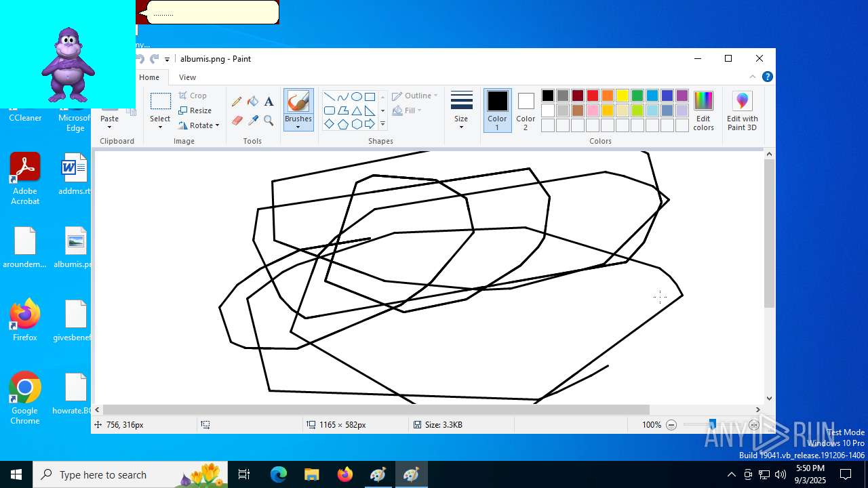Choose the Triangle shape
The width and height of the screenshot is (868, 488).
point(356,110)
